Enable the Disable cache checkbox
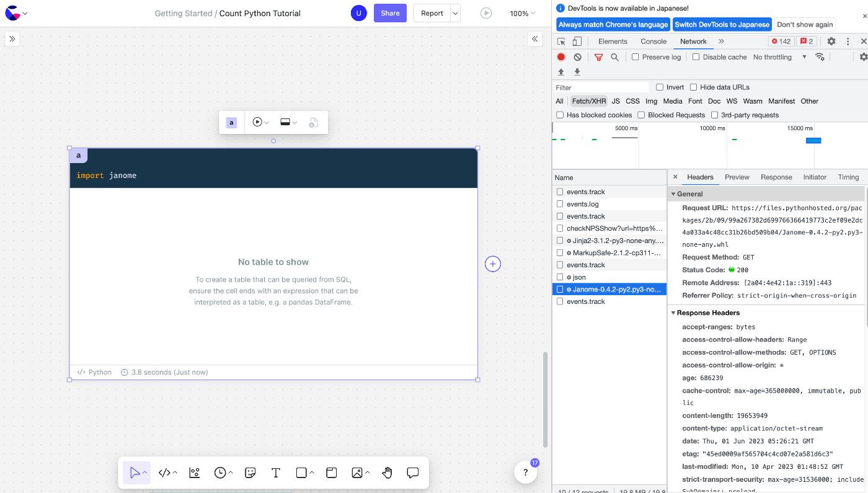 696,57
